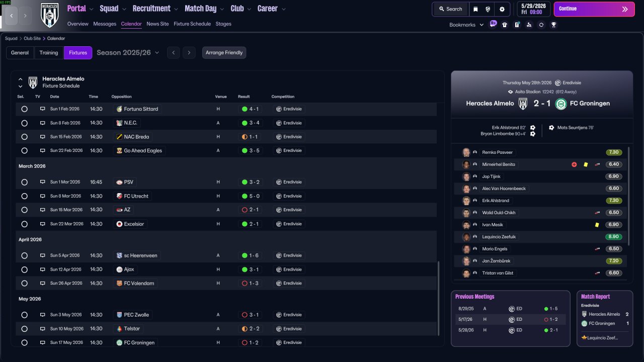Open the messages inbox bubble icon
644x362 pixels.
[493, 24]
